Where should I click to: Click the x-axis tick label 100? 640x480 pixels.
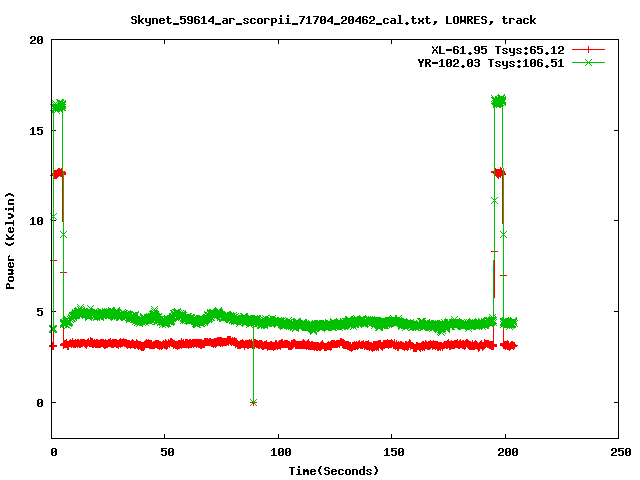[281, 452]
